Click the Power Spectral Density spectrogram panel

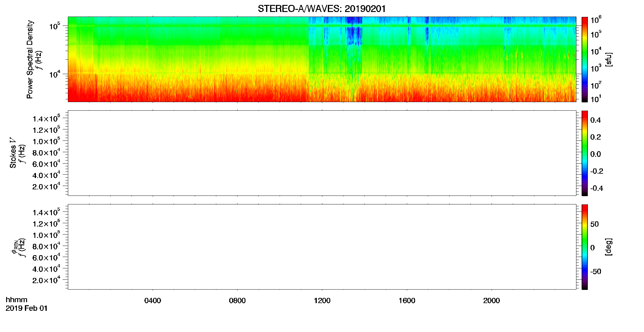coord(322,59)
